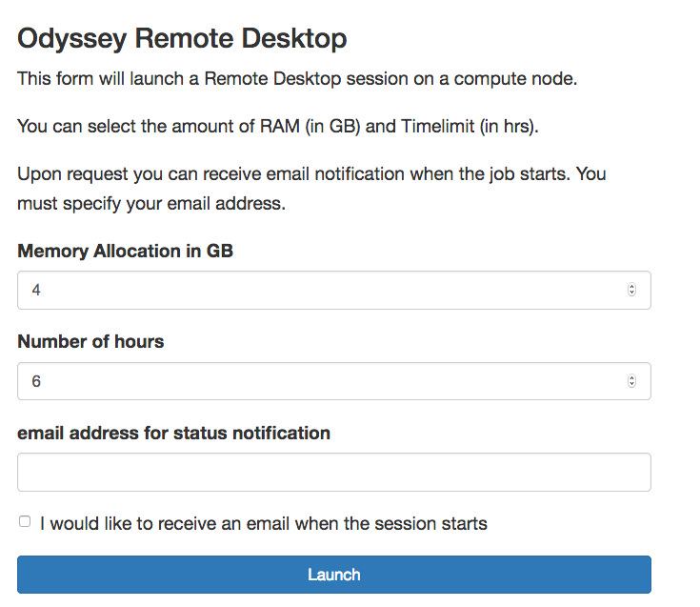Click the 'This form will launch' sentence
Image resolution: width=700 pixels, height=607 pixels.
[x=297, y=79]
